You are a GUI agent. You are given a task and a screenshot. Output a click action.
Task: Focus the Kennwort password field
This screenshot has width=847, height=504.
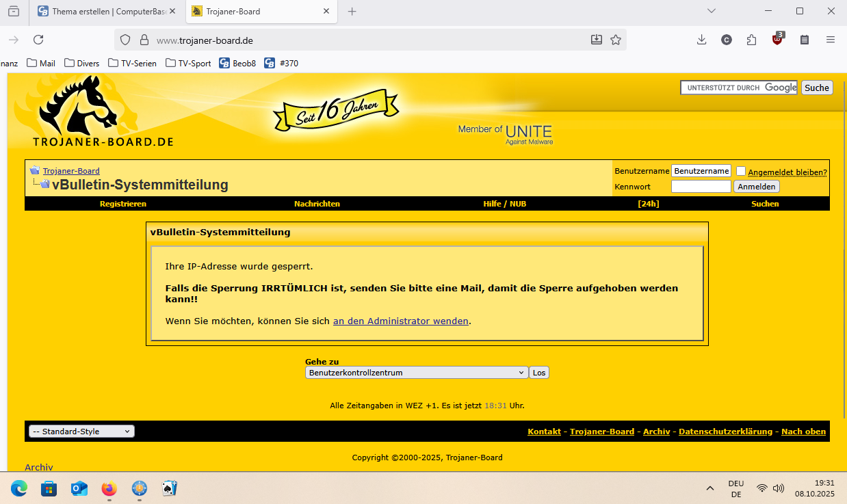(701, 187)
